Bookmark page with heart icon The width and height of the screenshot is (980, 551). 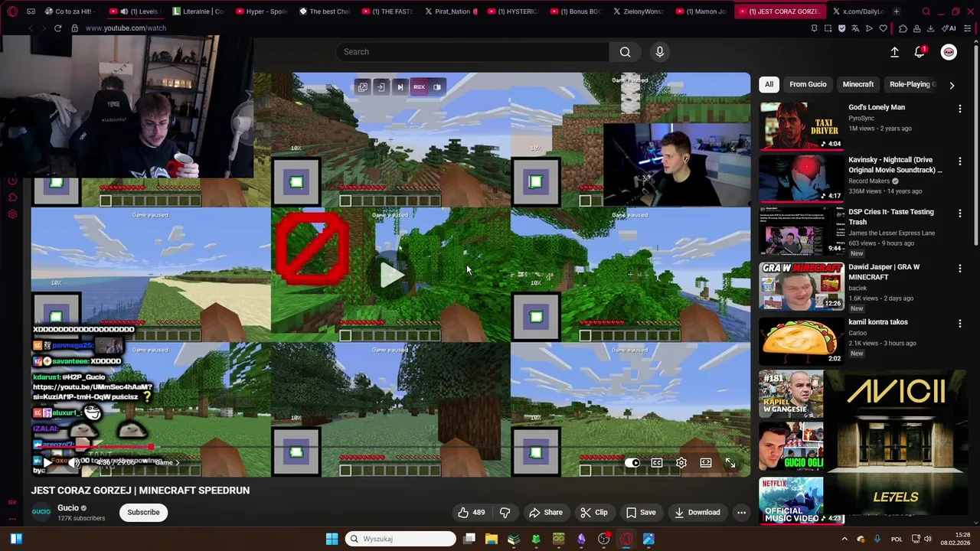click(883, 28)
